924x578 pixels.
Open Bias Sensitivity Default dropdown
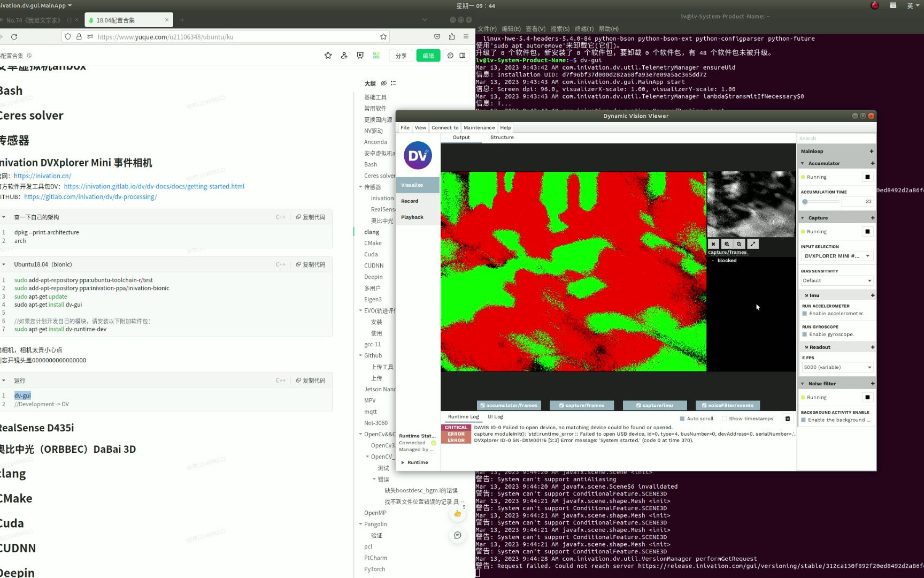click(x=837, y=281)
